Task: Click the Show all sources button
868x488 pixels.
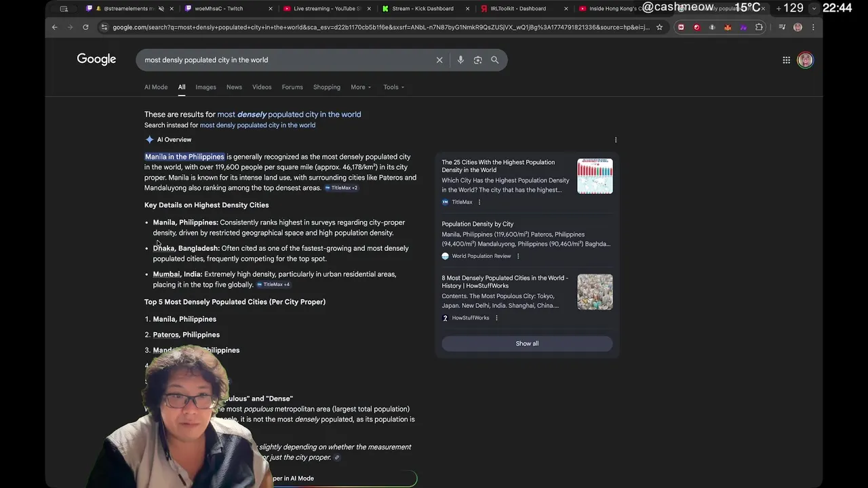Action: 527,344
